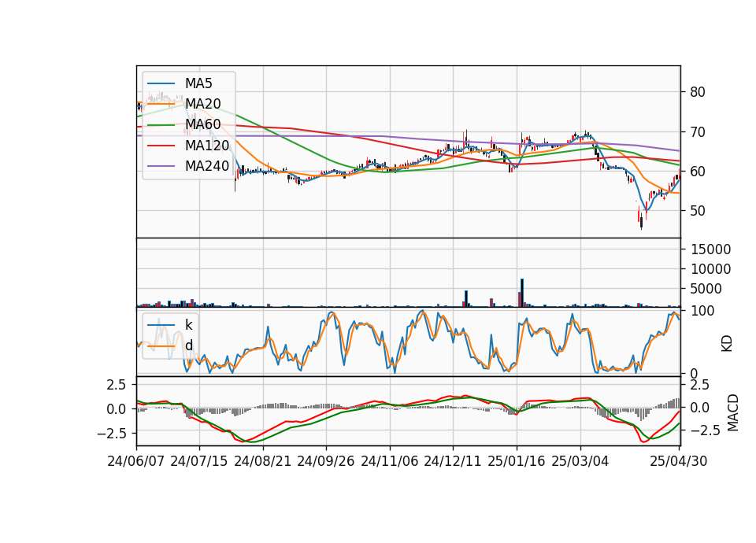Click the 60 price axis label
756x543 pixels.
point(697,171)
